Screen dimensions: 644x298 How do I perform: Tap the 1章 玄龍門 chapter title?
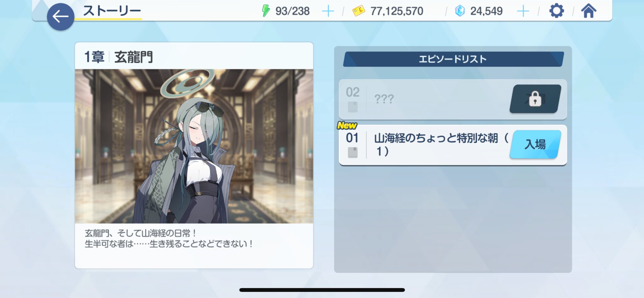[118, 57]
